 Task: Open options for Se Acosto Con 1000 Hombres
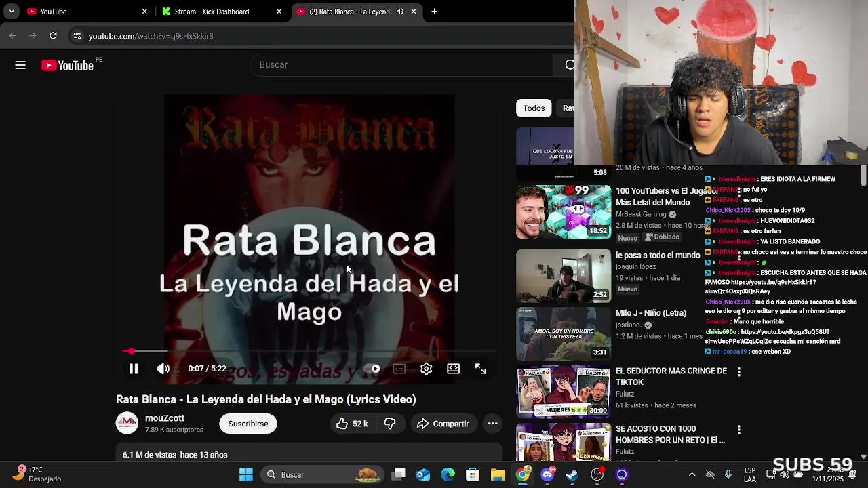[x=738, y=430]
